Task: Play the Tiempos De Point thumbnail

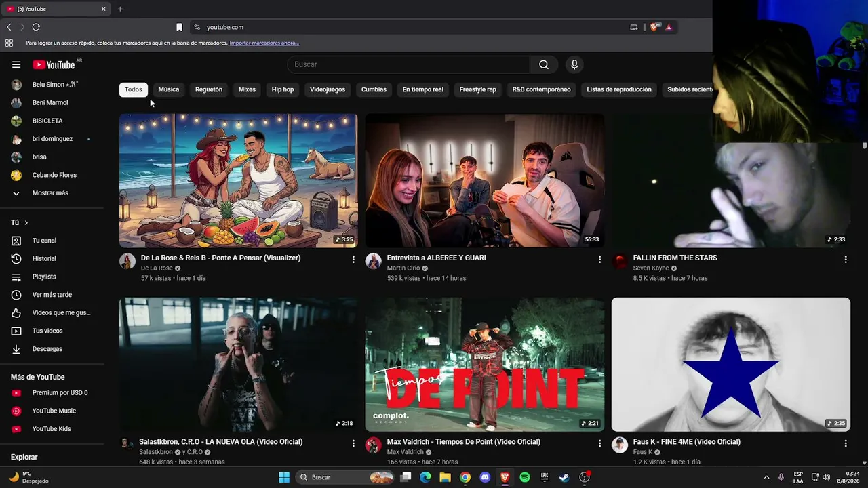Action: pos(485,365)
